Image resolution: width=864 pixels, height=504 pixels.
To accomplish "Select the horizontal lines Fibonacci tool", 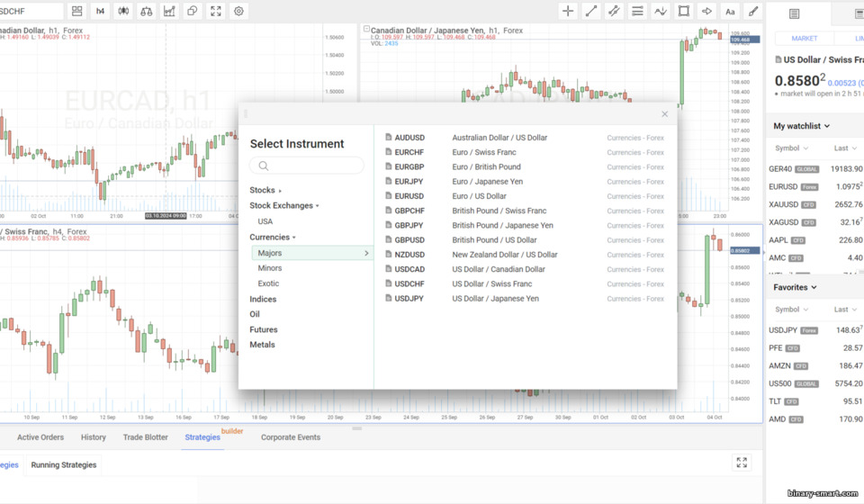I will coord(637,11).
